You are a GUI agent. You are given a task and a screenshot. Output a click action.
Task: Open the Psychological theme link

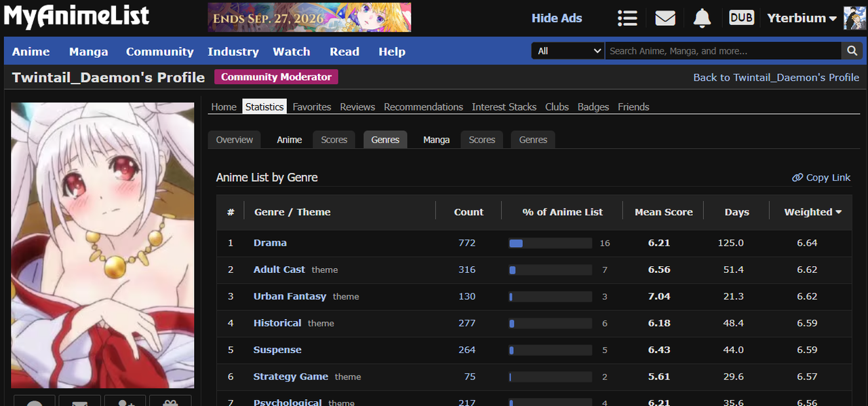coord(288,401)
